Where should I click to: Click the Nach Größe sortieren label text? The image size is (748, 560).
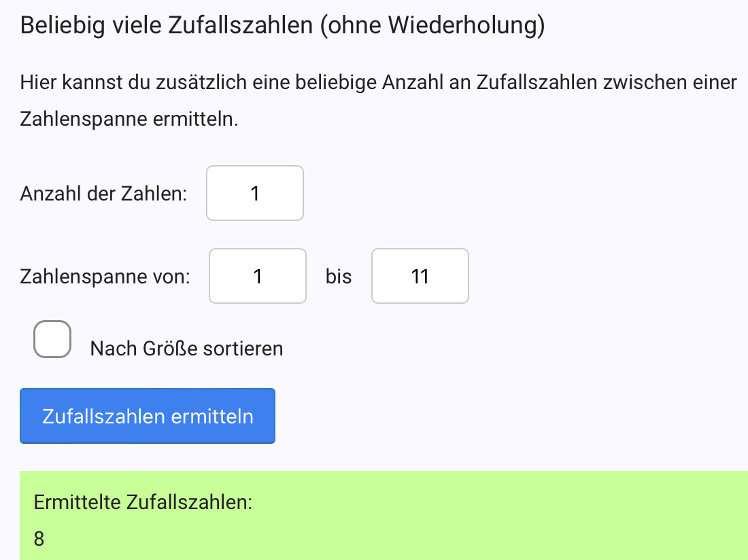186,349
